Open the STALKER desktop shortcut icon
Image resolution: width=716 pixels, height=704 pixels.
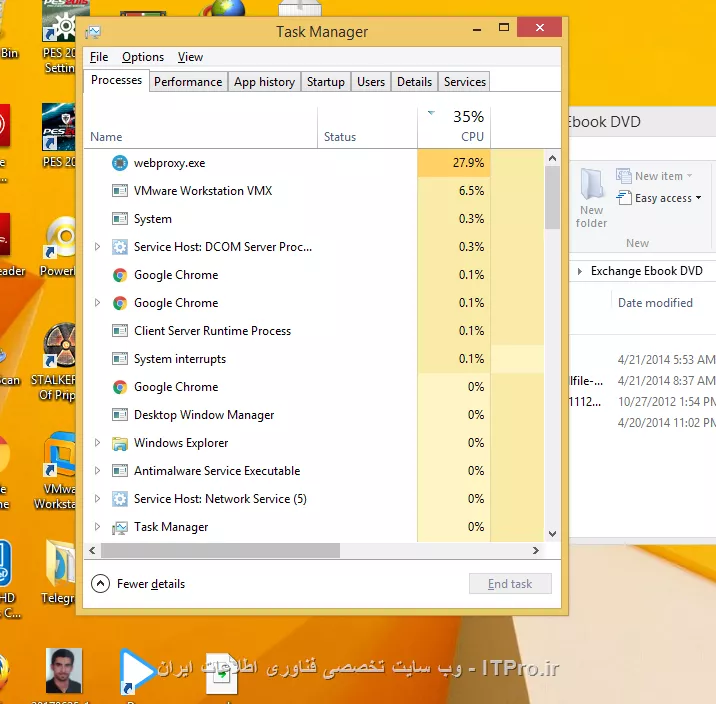click(x=59, y=345)
